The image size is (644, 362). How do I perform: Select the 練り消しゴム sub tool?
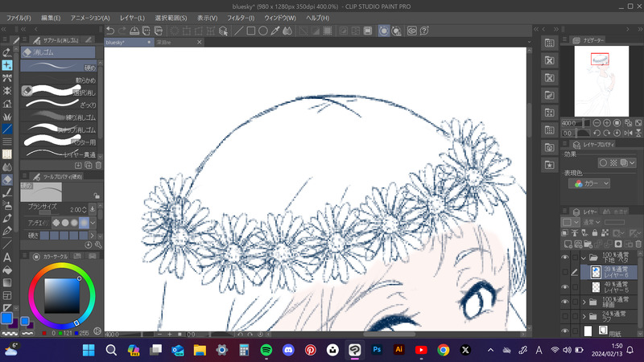[59, 117]
